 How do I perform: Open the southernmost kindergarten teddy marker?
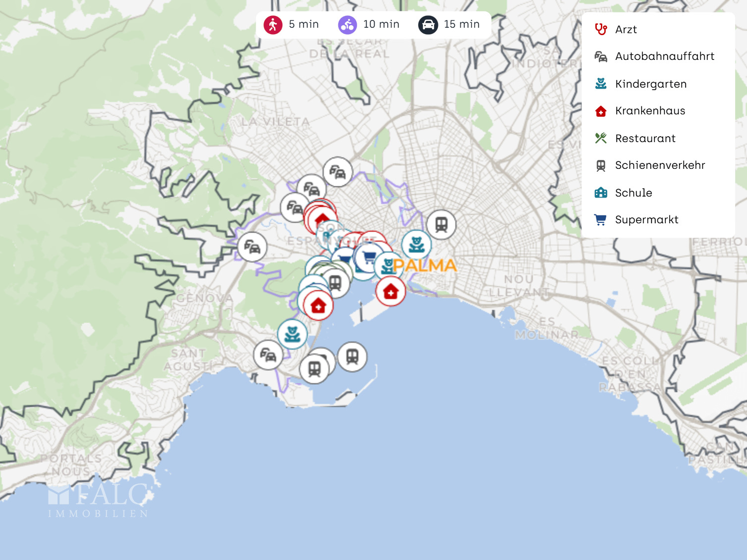point(292,334)
